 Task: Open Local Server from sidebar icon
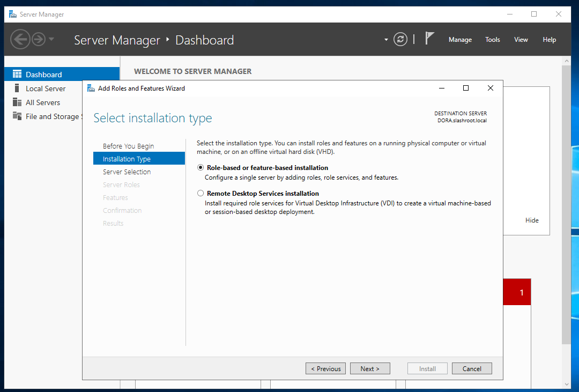tap(17, 88)
